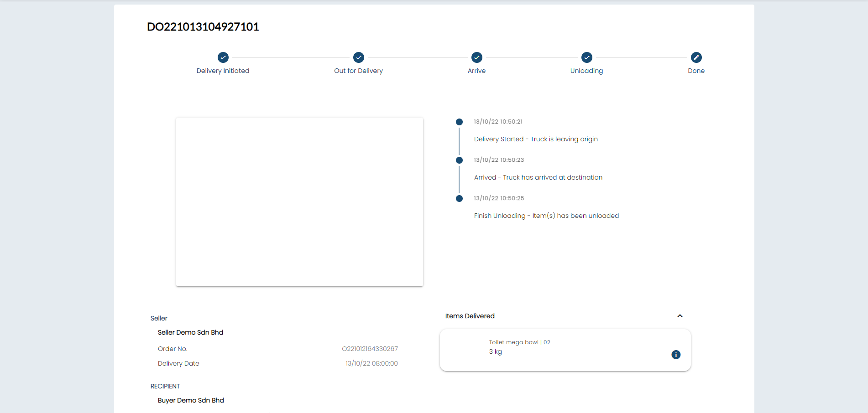Click the Items Delivered header label
The image size is (868, 413).
(x=470, y=316)
